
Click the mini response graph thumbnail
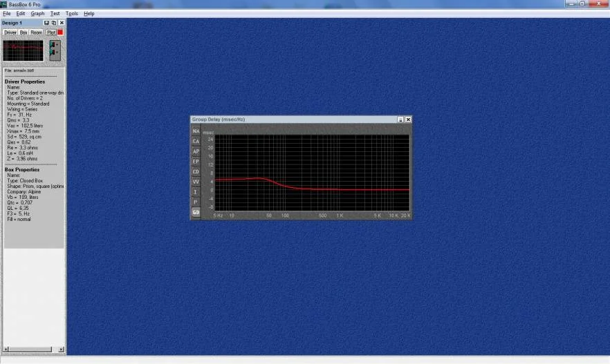[24, 50]
